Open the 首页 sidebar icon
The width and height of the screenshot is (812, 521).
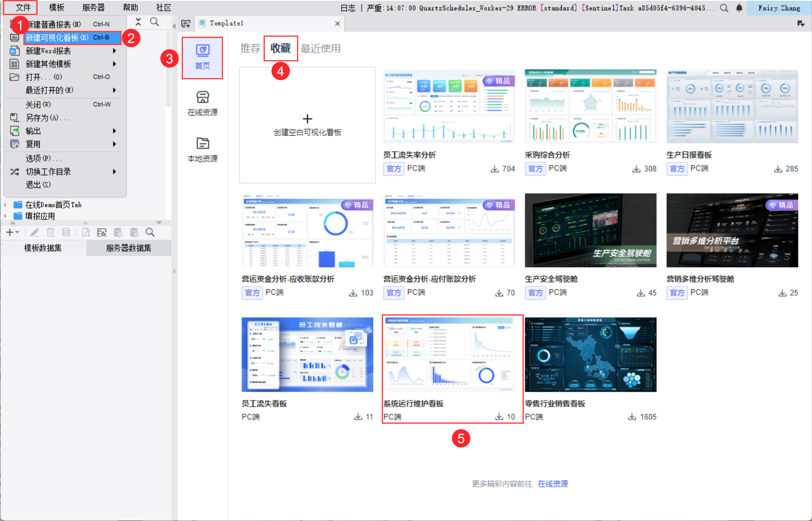tap(202, 57)
